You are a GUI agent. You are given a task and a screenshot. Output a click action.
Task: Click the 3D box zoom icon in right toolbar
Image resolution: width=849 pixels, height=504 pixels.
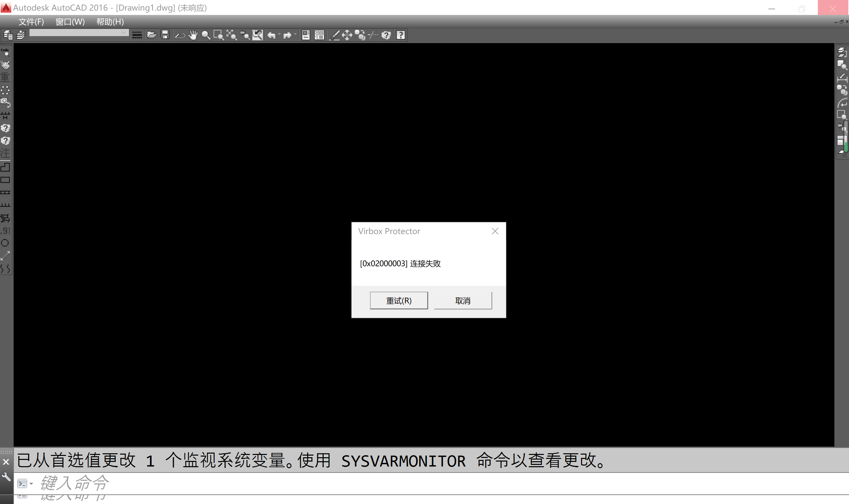pyautogui.click(x=842, y=65)
